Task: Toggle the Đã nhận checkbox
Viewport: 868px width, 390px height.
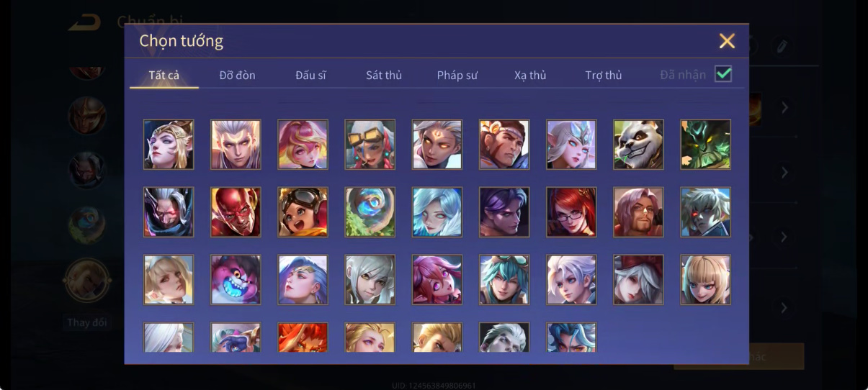Action: tap(723, 73)
